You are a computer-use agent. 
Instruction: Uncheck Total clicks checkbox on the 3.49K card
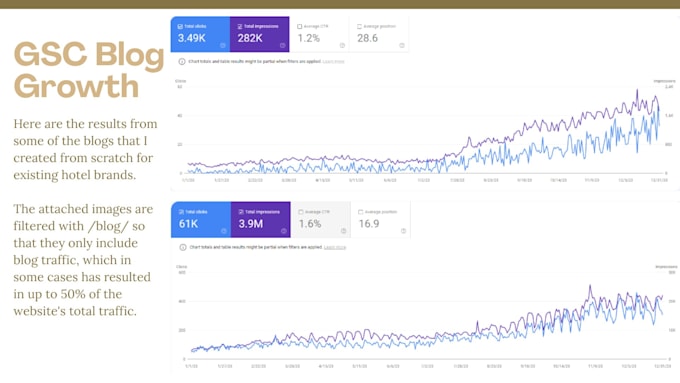(180, 26)
